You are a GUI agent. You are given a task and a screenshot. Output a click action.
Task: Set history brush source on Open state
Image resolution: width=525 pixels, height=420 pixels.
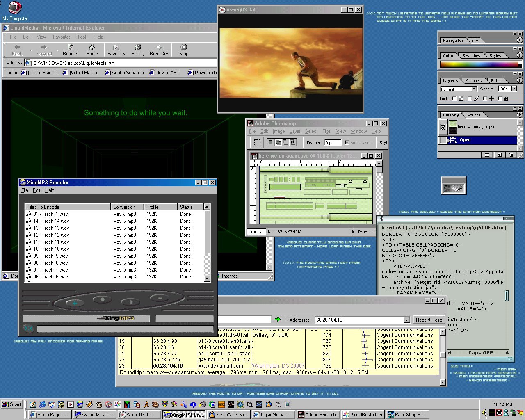tap(443, 140)
